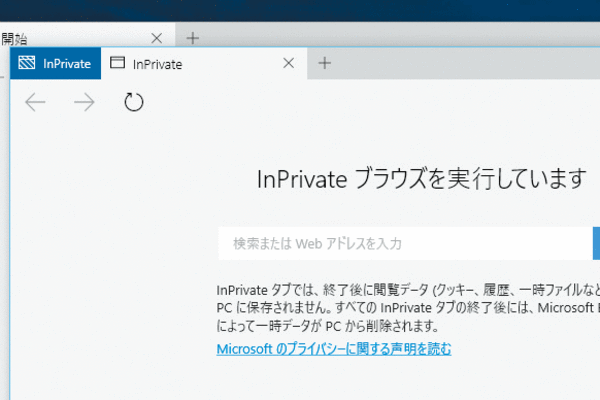600x400 pixels.
Task: Click the Forward arrow in InPrivate window
Action: tap(84, 102)
